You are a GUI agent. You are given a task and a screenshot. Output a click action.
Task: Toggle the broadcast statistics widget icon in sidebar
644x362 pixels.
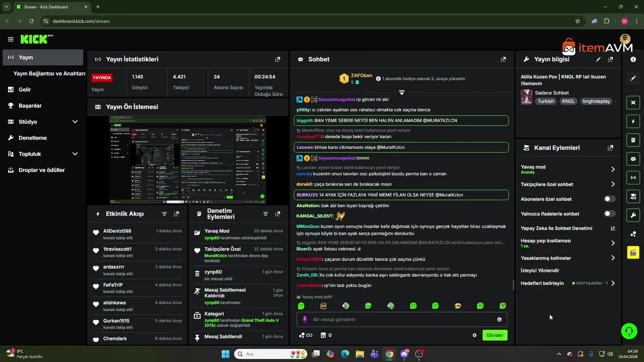click(x=633, y=177)
